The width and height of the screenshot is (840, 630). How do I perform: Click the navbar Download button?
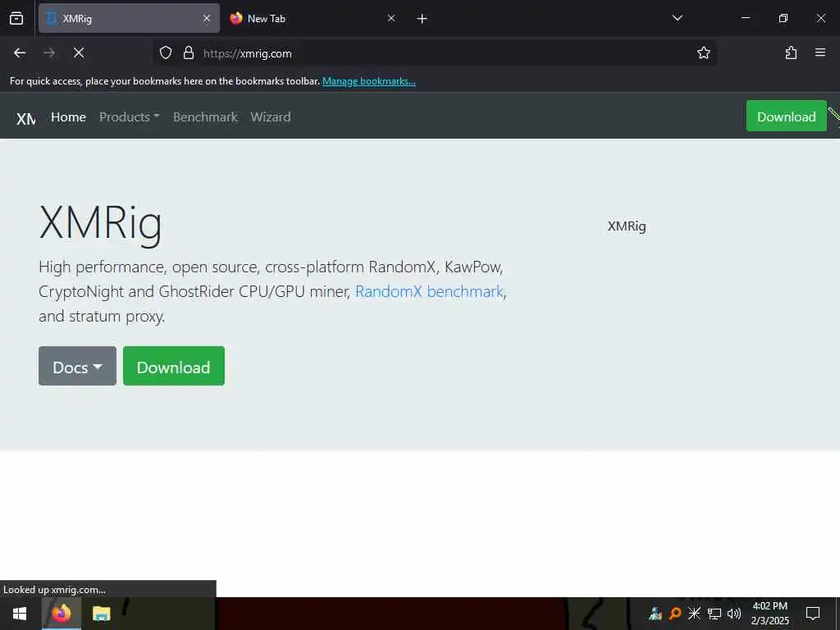coord(787,116)
